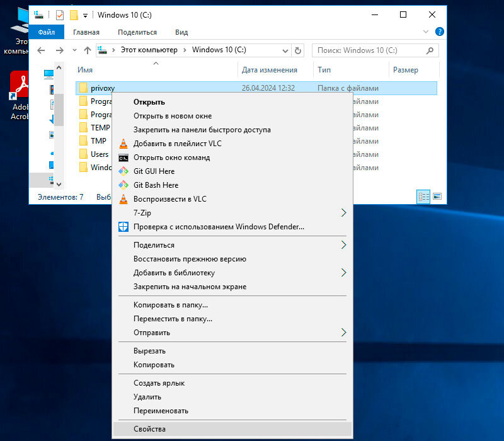Open Explorer help question mark icon
The height and width of the screenshot is (441, 504).
pos(439,31)
